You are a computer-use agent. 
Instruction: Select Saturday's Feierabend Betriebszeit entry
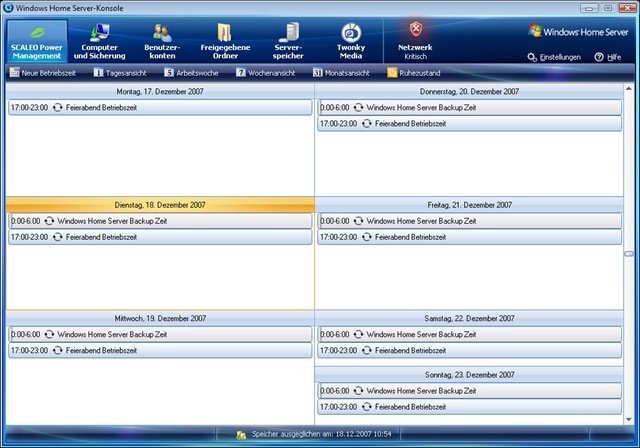(469, 350)
